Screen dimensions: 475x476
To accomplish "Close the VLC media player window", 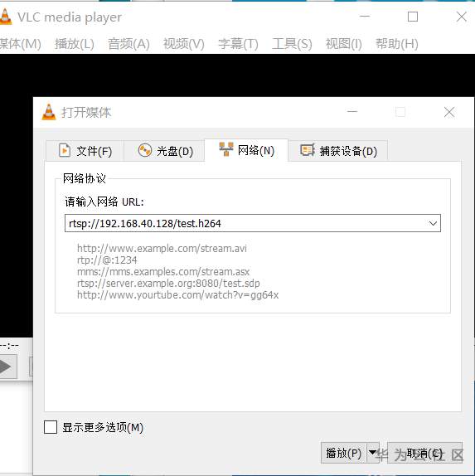I will pos(462,17).
